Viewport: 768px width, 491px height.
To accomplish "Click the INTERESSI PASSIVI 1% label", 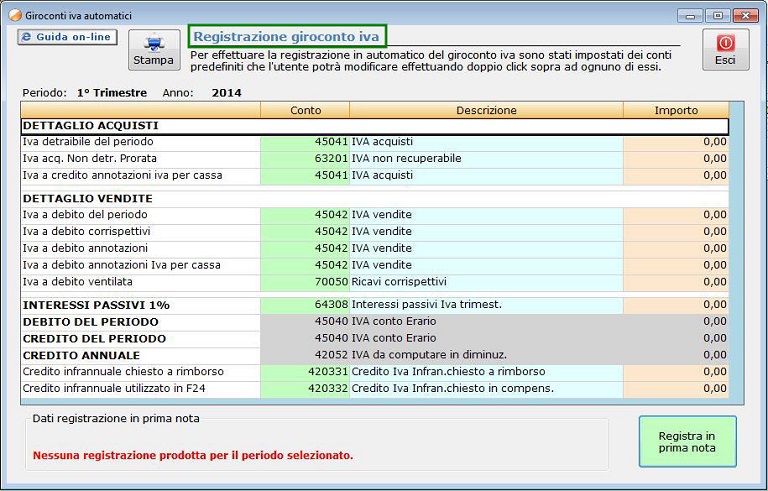I will [96, 305].
